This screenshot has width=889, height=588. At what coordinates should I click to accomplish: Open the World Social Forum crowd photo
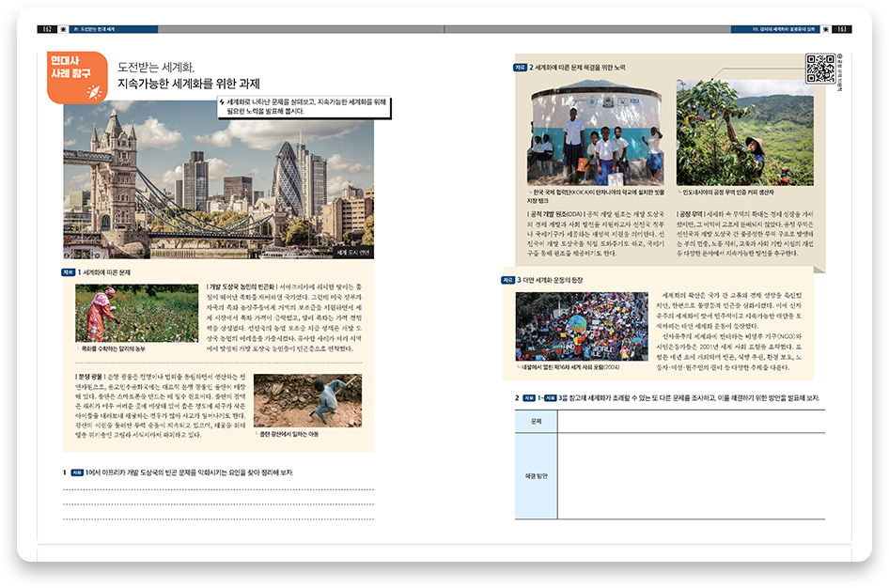582,326
